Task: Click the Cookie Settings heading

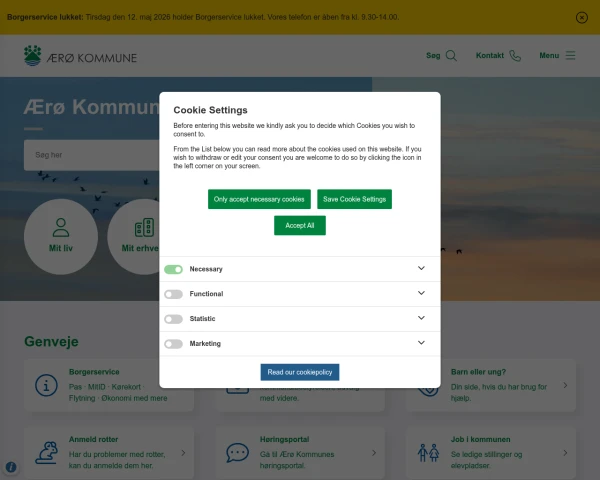Action: pyautogui.click(x=210, y=110)
